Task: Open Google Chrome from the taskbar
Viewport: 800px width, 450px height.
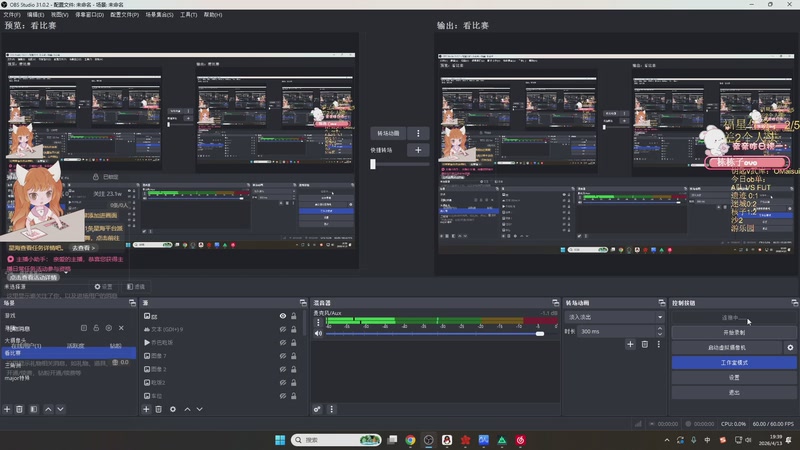Action: [410, 440]
